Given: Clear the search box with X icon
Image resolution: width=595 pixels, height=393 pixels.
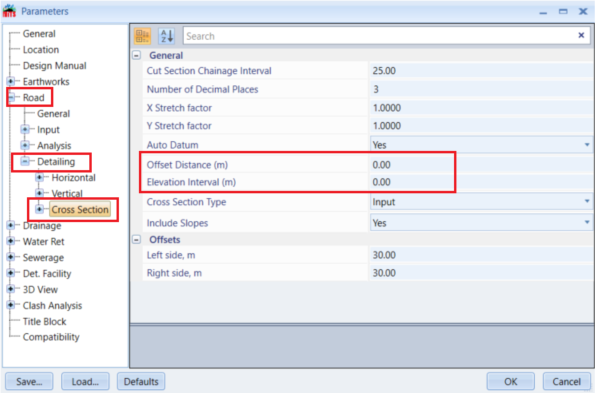Looking at the screenshot, I should [x=581, y=35].
